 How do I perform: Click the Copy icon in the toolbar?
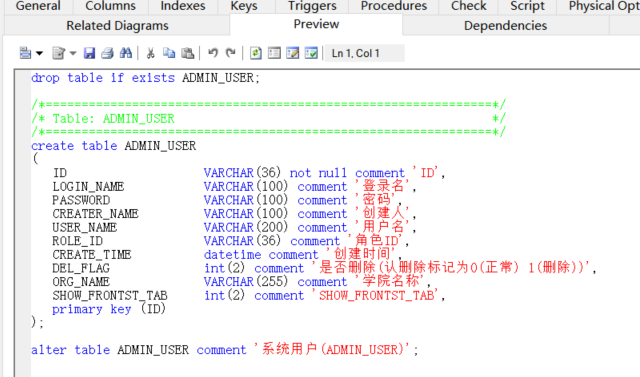coord(169,53)
